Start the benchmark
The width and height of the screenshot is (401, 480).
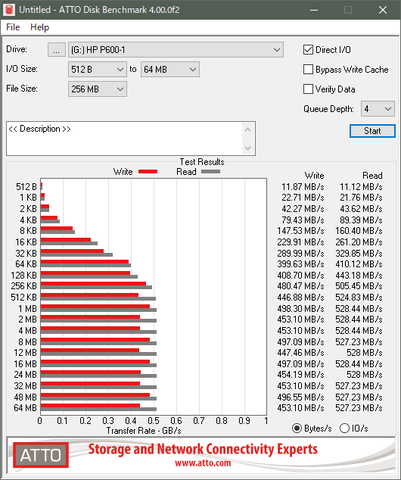click(372, 131)
